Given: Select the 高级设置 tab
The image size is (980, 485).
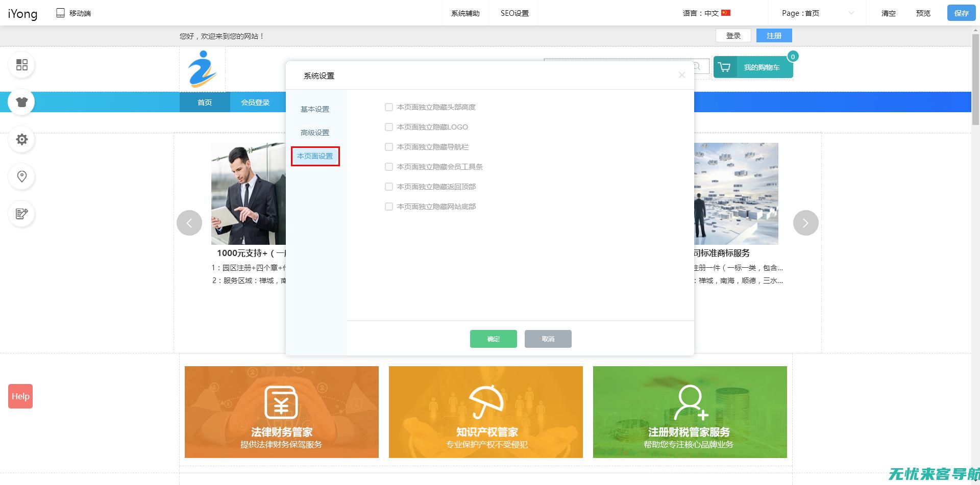Looking at the screenshot, I should (x=315, y=133).
